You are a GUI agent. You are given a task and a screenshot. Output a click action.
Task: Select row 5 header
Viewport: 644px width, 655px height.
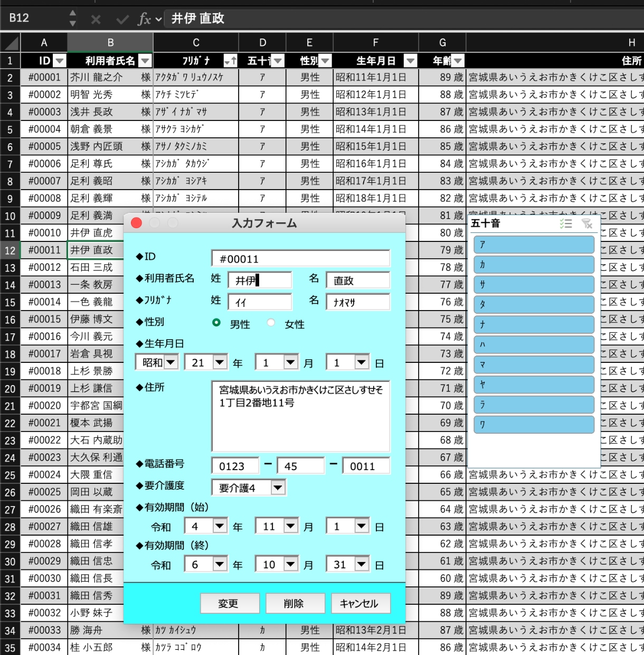pos(10,129)
